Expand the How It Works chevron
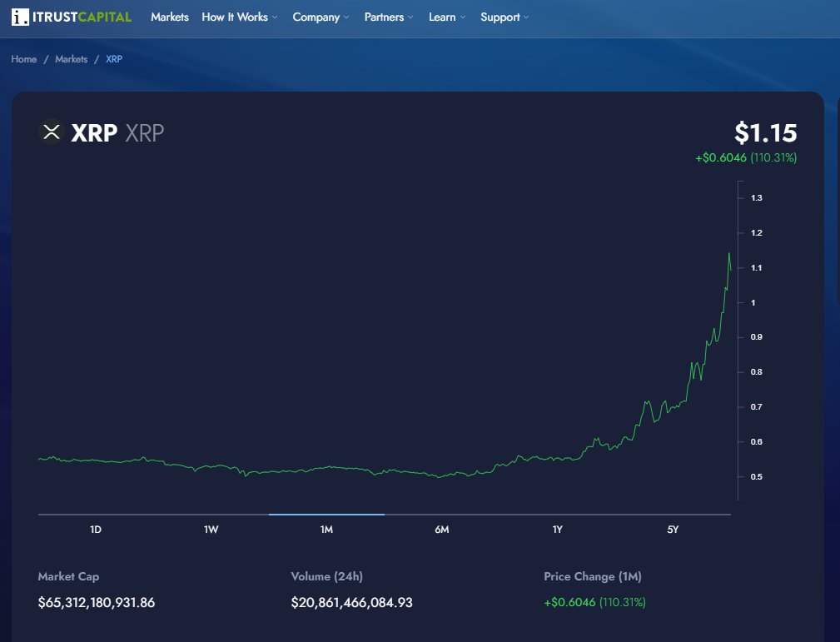Image resolution: width=840 pixels, height=642 pixels. pyautogui.click(x=275, y=17)
